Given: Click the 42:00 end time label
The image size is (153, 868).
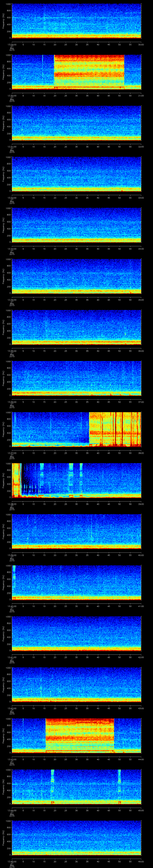Looking at the screenshot, I should click(141, 657).
